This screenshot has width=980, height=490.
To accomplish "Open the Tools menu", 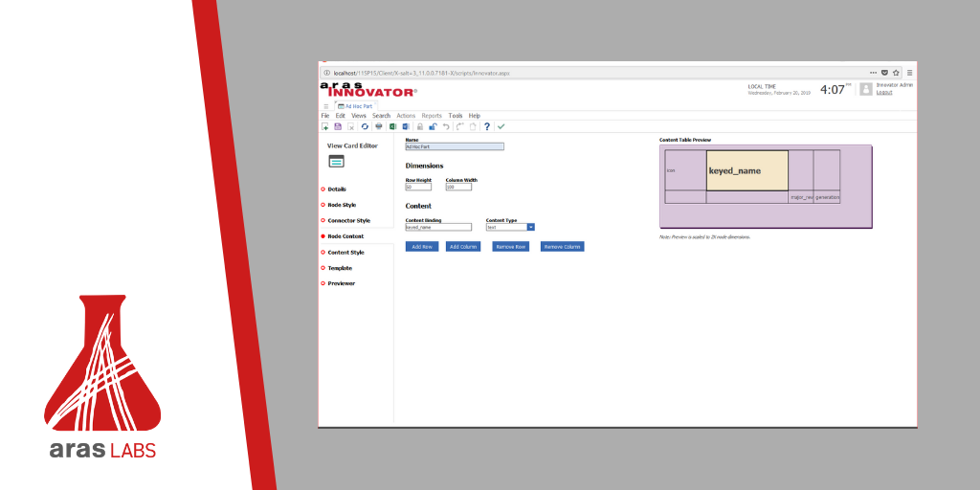I will (x=456, y=116).
